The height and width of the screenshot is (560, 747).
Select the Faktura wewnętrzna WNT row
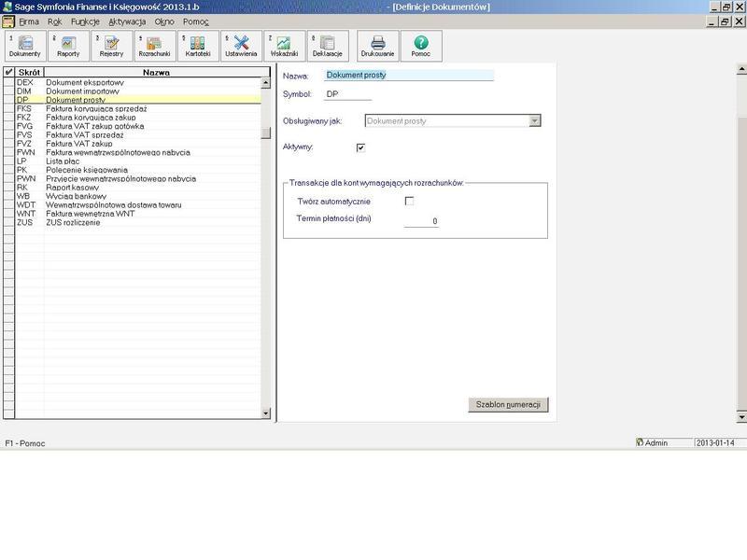point(138,214)
